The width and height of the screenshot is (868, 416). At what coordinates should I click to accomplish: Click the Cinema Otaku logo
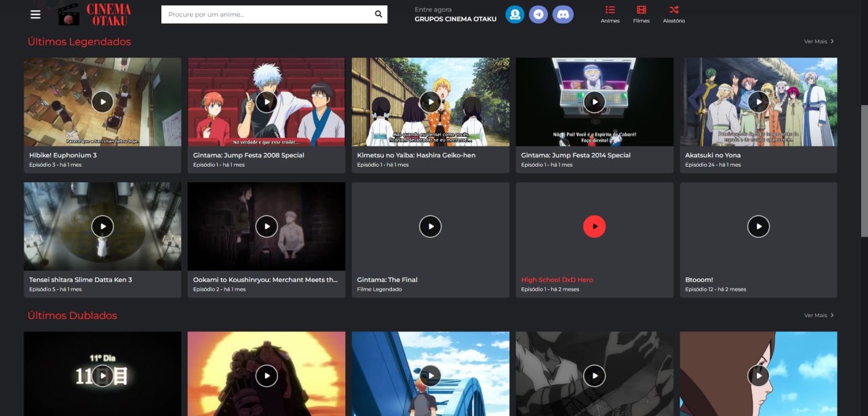point(95,14)
